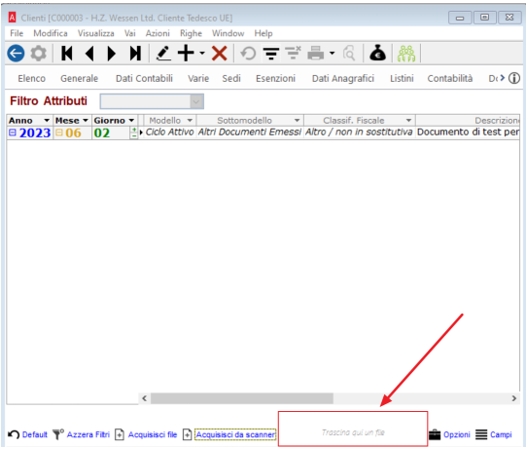Open the Help menu

coord(263,33)
